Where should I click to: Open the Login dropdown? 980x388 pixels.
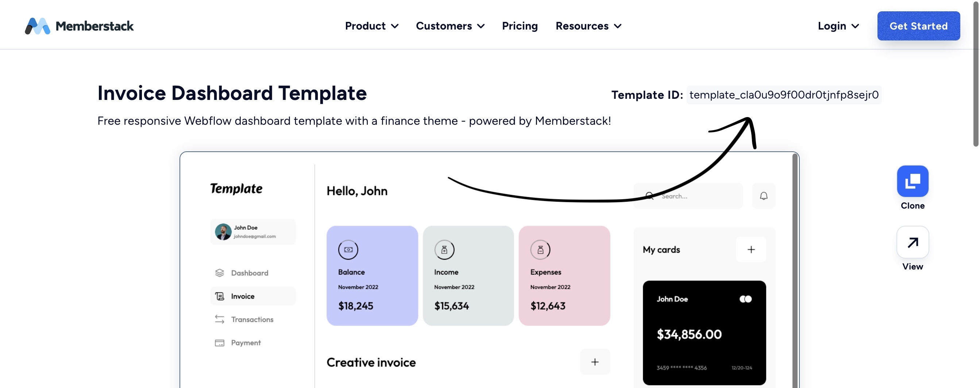pos(838,26)
